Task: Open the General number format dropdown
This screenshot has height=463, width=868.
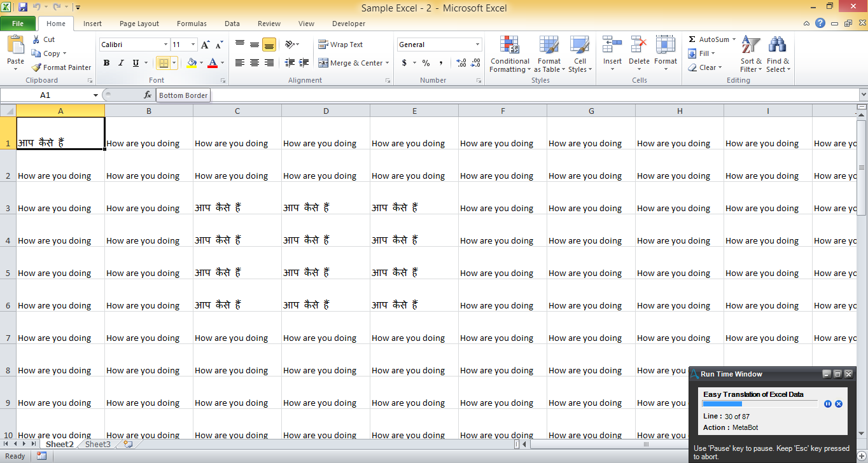Action: 477,45
